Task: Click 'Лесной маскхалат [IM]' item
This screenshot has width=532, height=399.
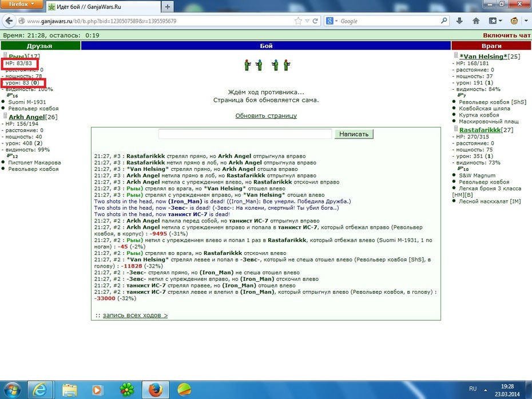Action: click(490, 201)
